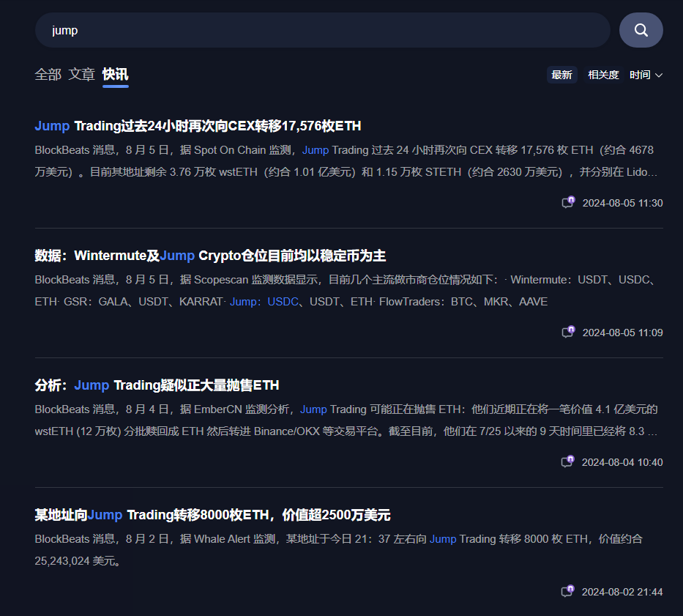Click share icon beside 2024-08-05 11:30
Image resolution: width=683 pixels, height=616 pixels.
coord(568,202)
